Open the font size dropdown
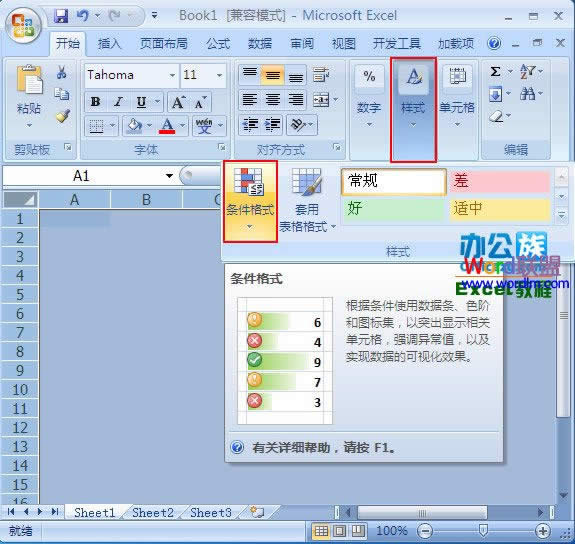The image size is (575, 544). [219, 76]
